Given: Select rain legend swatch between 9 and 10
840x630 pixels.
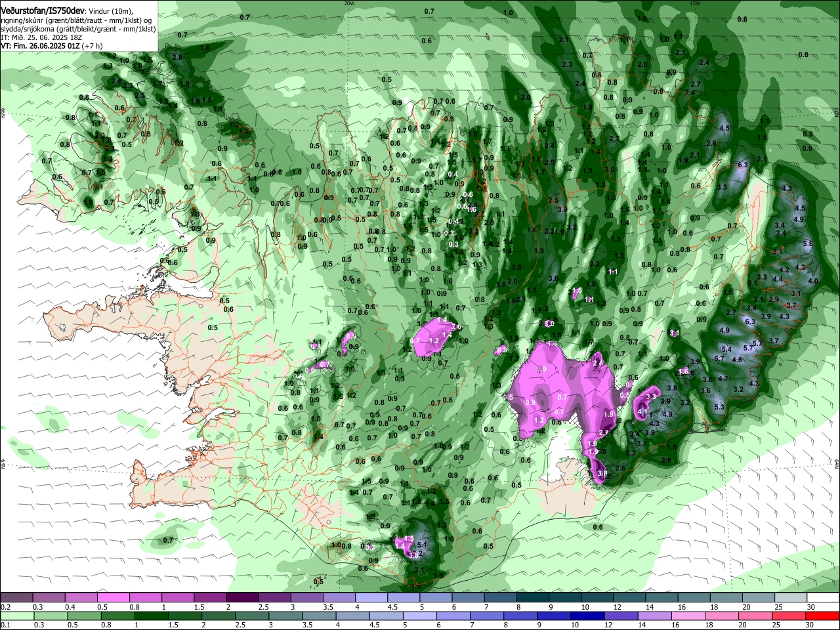Looking at the screenshot, I should tap(553, 616).
